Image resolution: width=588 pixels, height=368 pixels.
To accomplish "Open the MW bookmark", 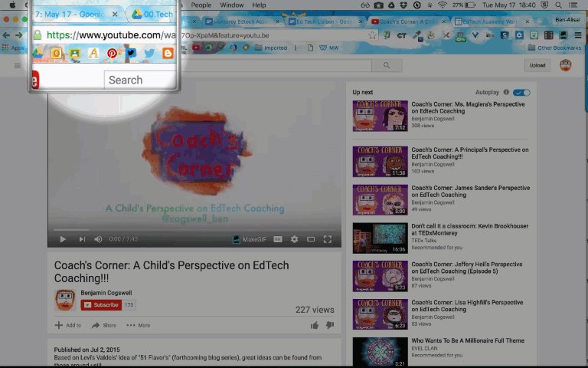I will tap(329, 48).
